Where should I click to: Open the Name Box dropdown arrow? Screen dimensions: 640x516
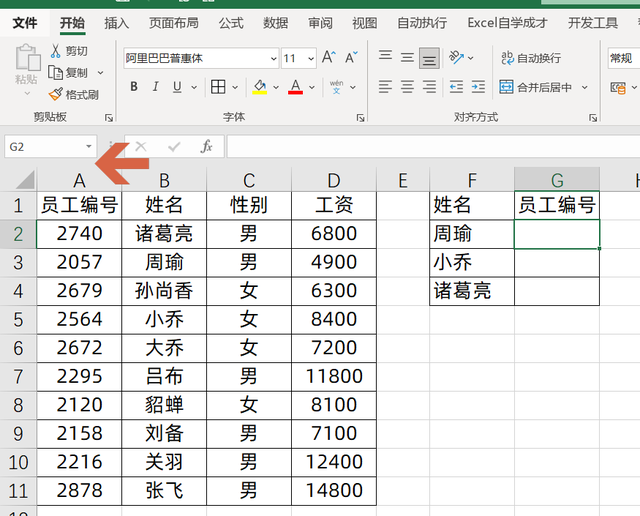click(x=89, y=146)
